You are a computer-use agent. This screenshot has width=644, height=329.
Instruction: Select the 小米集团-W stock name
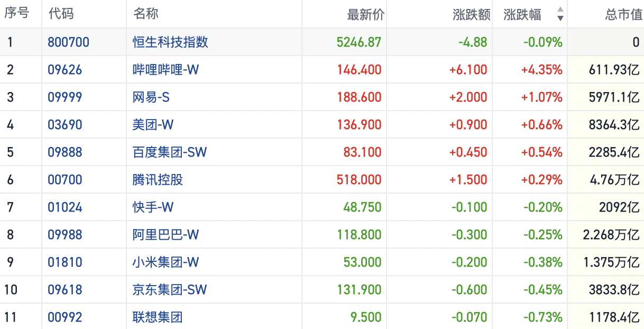[x=165, y=262]
